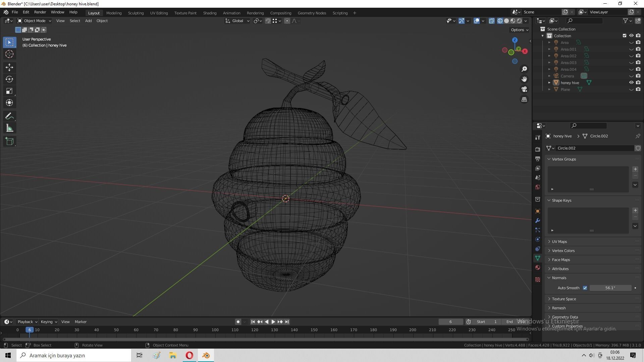Click the viewport zoom magnifier icon
The width and height of the screenshot is (644, 362).
pos(524,69)
